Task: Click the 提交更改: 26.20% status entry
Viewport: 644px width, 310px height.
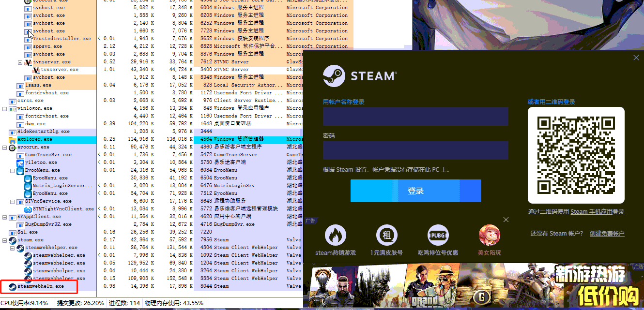Action: (81, 303)
